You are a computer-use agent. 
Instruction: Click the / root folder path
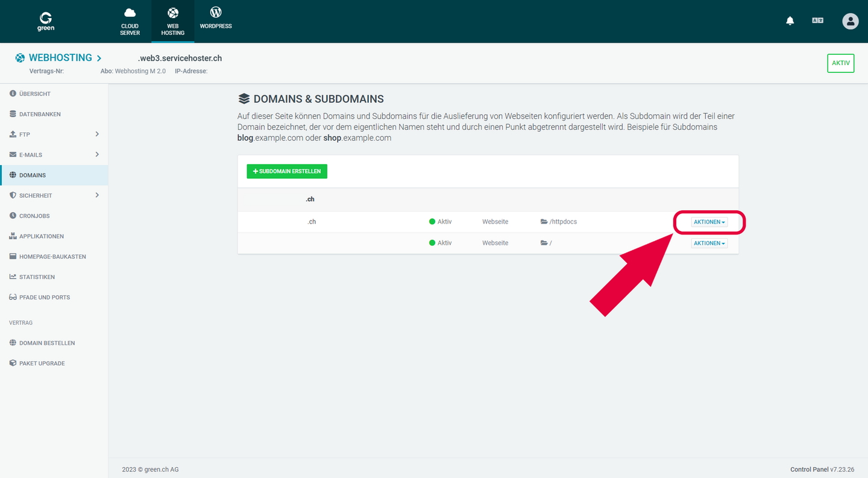[546, 243]
